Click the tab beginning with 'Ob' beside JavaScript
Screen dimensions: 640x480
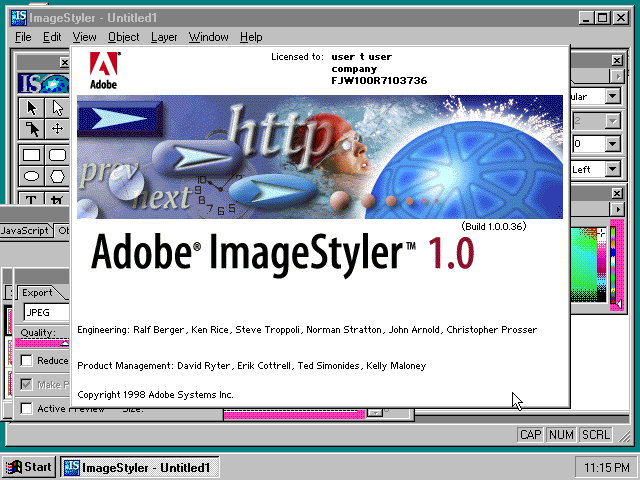click(x=63, y=231)
